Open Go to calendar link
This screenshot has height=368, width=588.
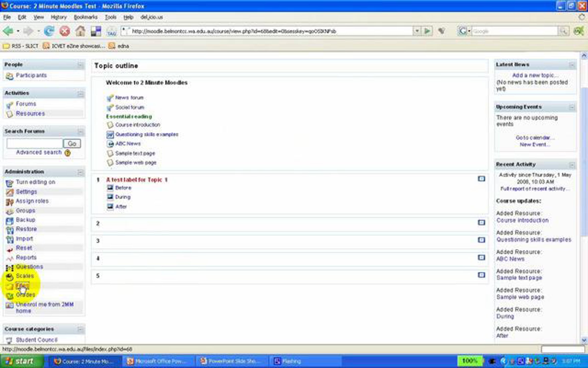click(x=535, y=138)
